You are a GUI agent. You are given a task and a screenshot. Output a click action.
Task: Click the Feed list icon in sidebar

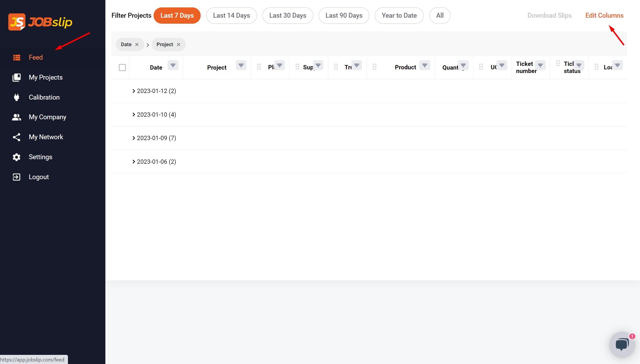point(17,57)
